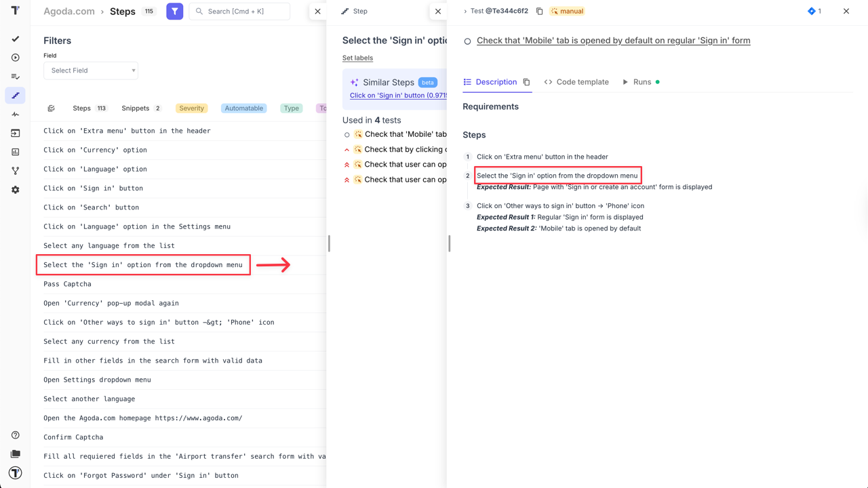
Task: Switch to the 'Code template' tab
Action: [x=576, y=81]
